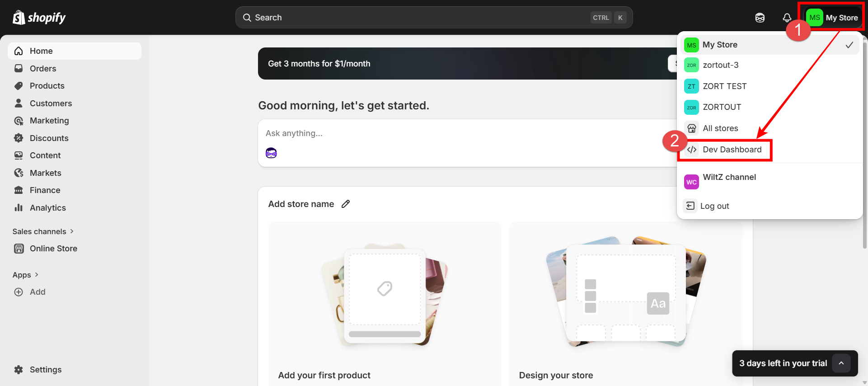Viewport: 868px width, 386px height.
Task: Click the pencil icon beside Add store name
Action: pos(346,204)
